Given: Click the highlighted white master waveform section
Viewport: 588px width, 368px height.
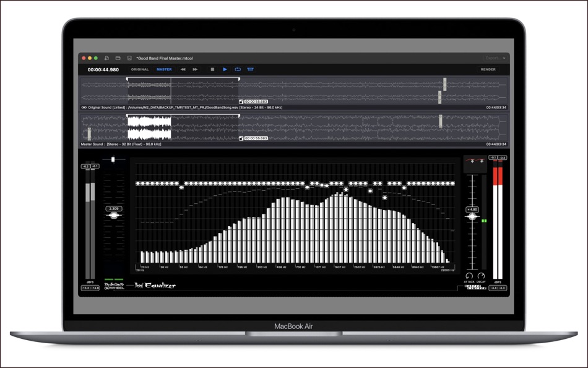Looking at the screenshot, I should [x=149, y=128].
